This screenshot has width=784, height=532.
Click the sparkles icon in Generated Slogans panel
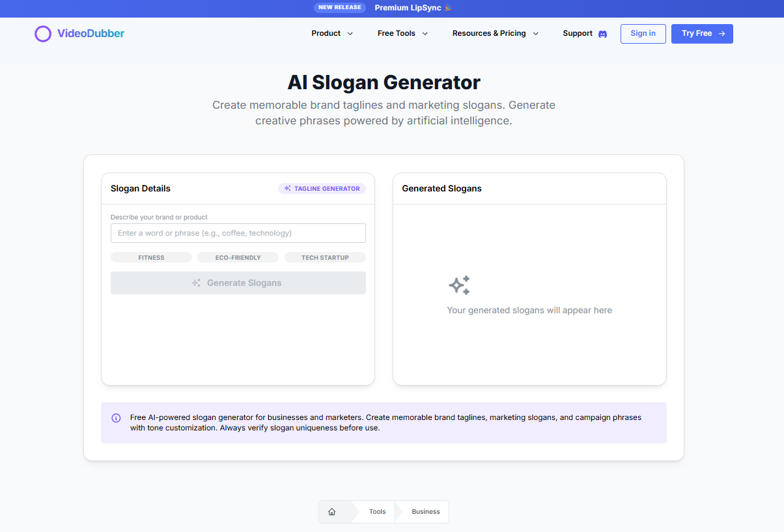[x=459, y=285]
